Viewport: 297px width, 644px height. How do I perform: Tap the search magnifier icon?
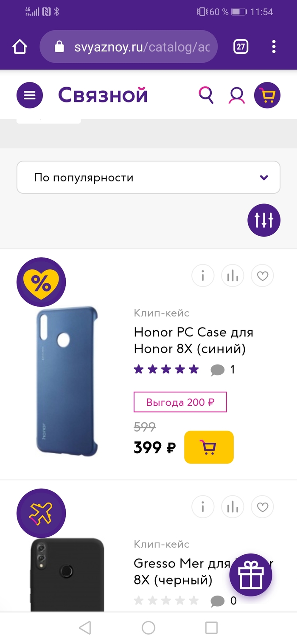click(206, 95)
